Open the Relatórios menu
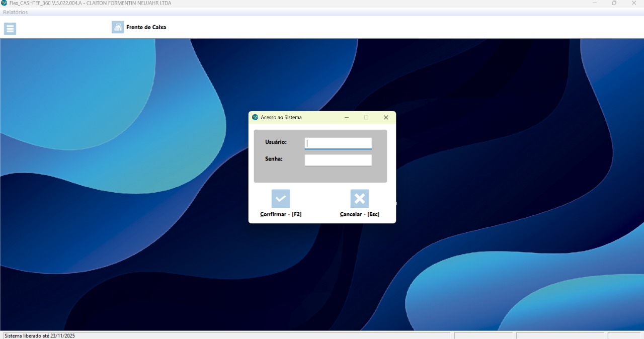This screenshot has width=644, height=339. (x=16, y=12)
